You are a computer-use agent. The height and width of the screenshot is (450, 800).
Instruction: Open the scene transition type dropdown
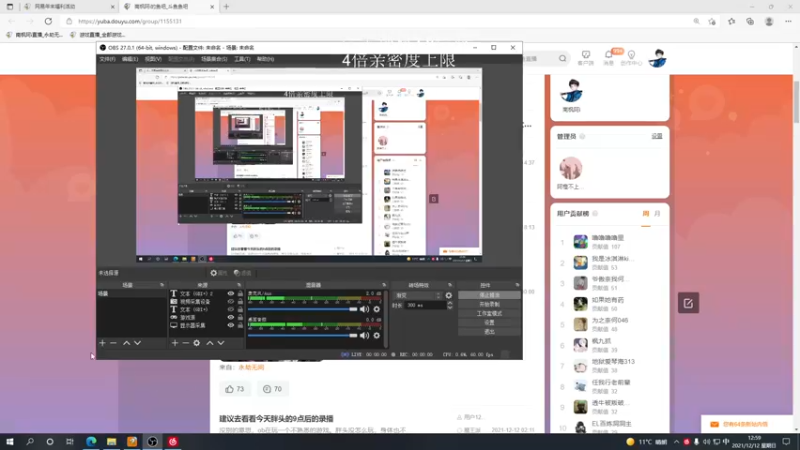[417, 295]
